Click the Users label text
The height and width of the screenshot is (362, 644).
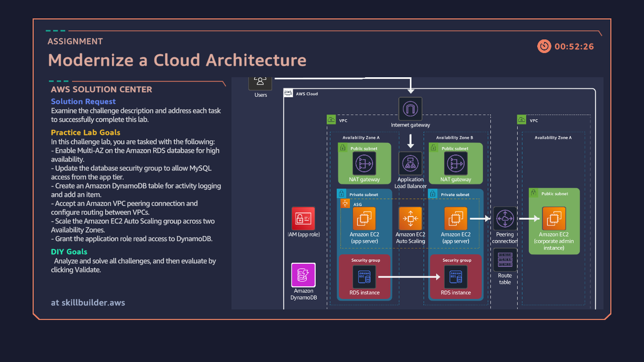[x=261, y=95]
